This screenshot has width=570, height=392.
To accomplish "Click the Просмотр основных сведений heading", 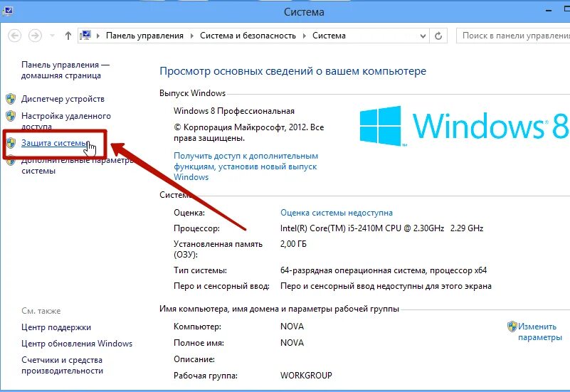I will click(x=292, y=71).
